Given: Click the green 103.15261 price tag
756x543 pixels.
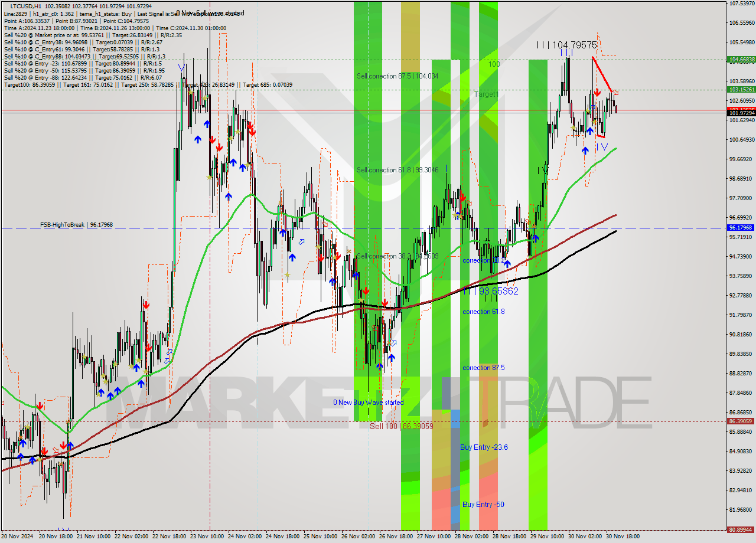Looking at the screenshot, I should tap(741, 90).
